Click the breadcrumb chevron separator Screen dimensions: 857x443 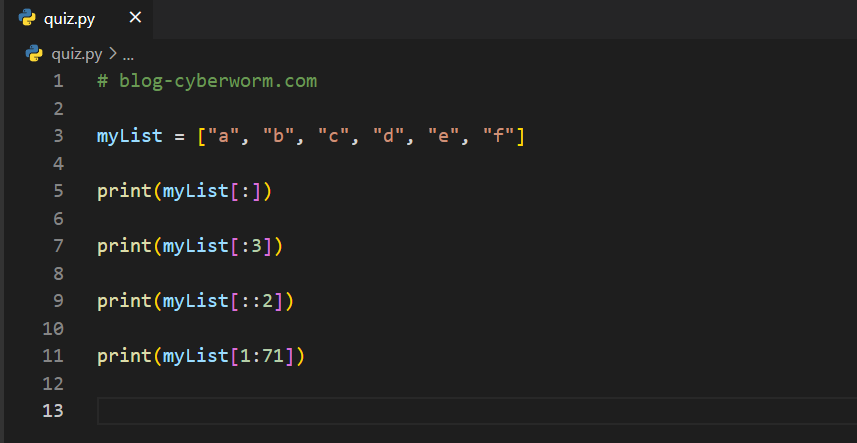[112, 54]
